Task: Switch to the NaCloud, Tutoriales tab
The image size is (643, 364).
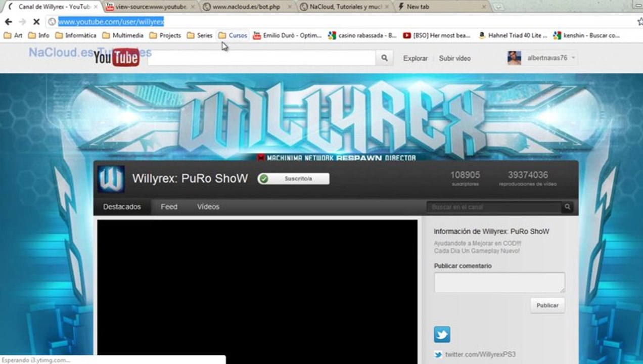Action: pyautogui.click(x=345, y=7)
